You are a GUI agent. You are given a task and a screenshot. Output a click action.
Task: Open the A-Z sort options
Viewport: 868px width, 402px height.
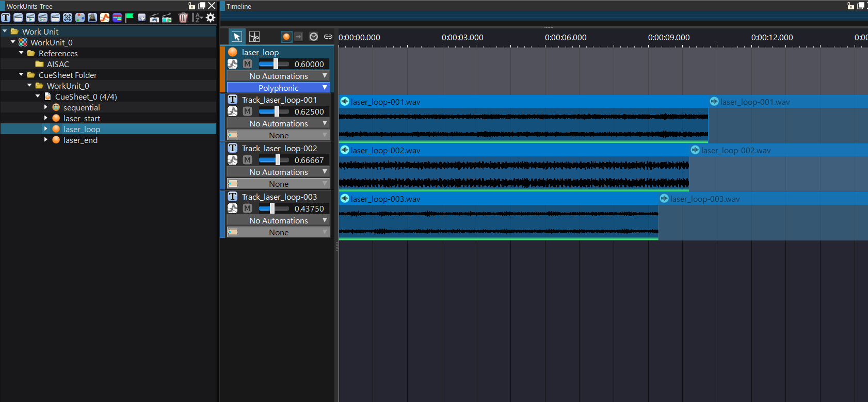pos(197,18)
